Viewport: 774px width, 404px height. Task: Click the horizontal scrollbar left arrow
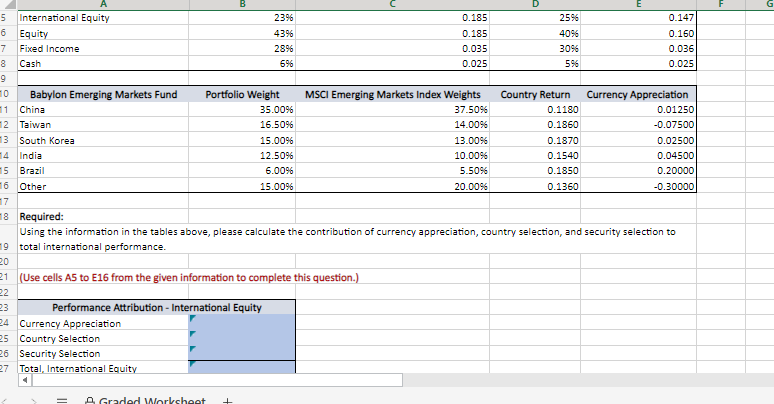[25, 380]
